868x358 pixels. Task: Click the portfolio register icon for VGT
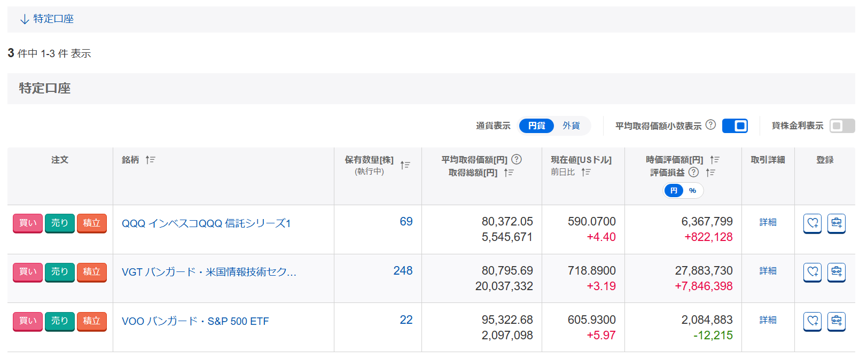pyautogui.click(x=836, y=272)
